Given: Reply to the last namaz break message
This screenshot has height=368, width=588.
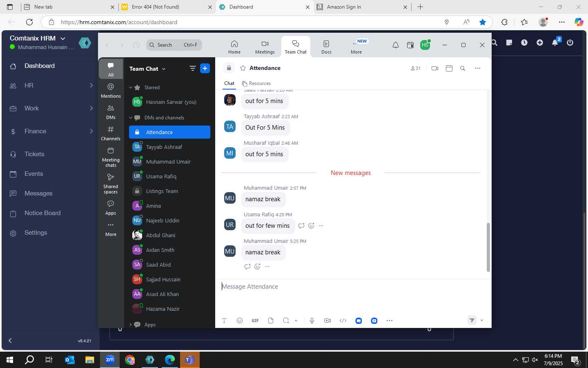Looking at the screenshot, I should 247,267.
